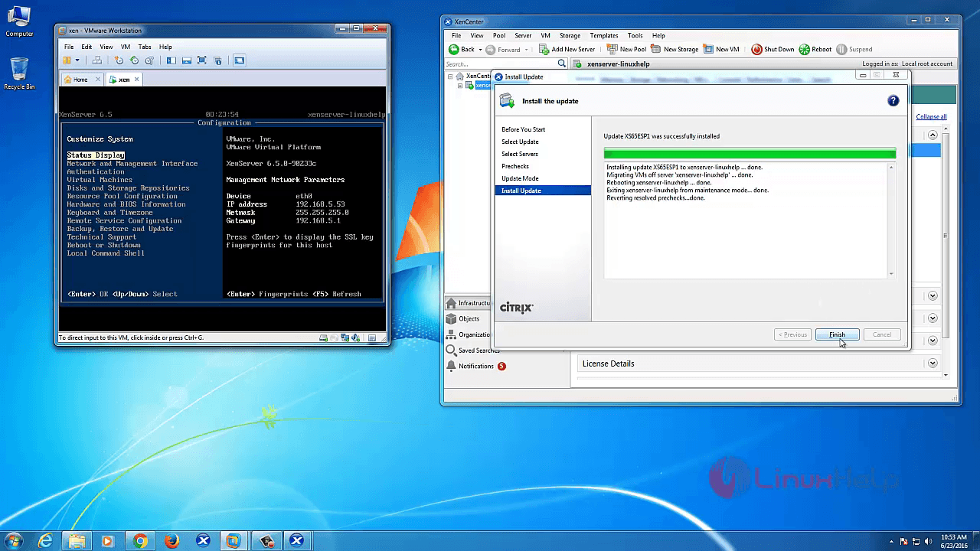Click VMware revert to snapshot icon
Screen dimensions: 980x551
click(x=134, y=60)
